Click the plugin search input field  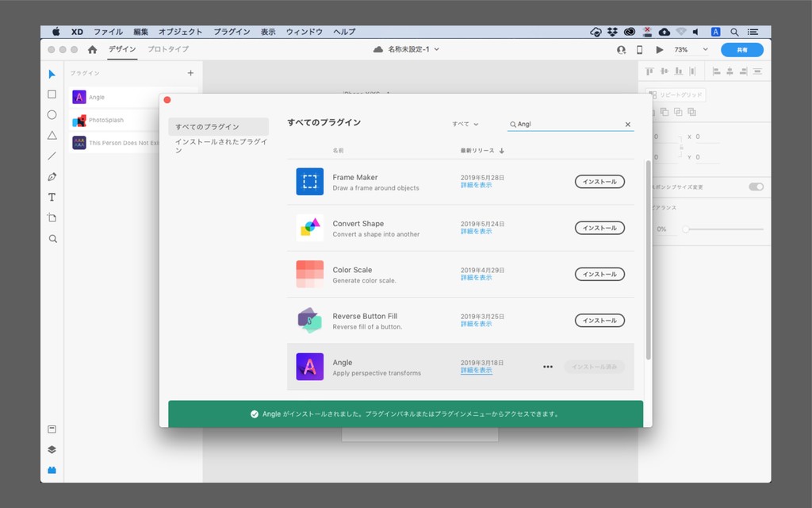point(570,125)
